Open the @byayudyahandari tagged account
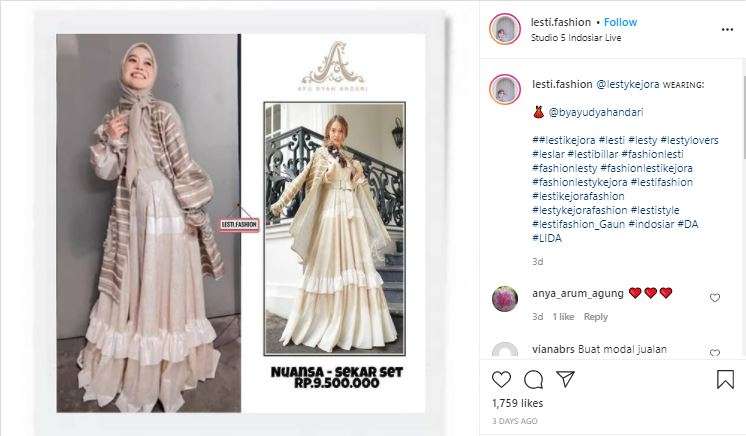 [596, 112]
